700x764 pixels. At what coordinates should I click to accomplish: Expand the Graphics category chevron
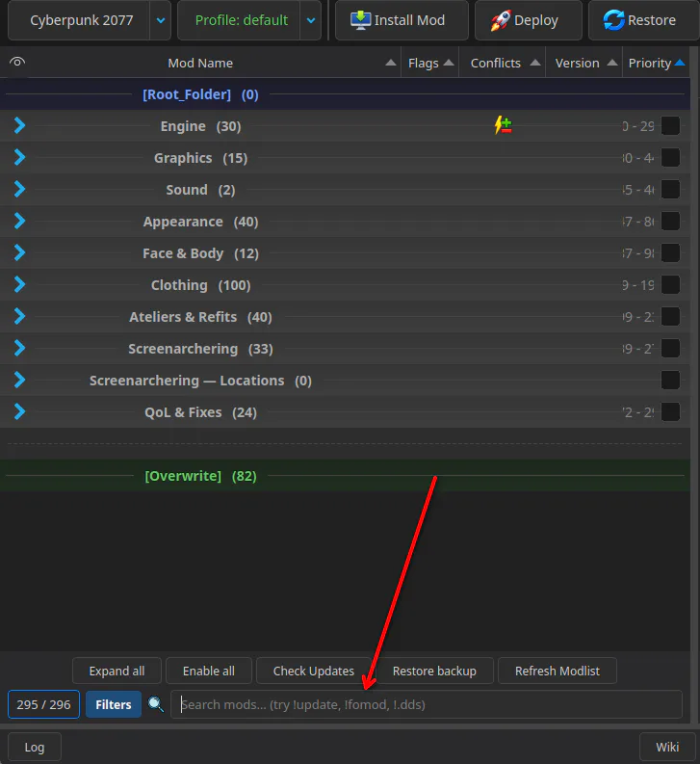tap(19, 157)
